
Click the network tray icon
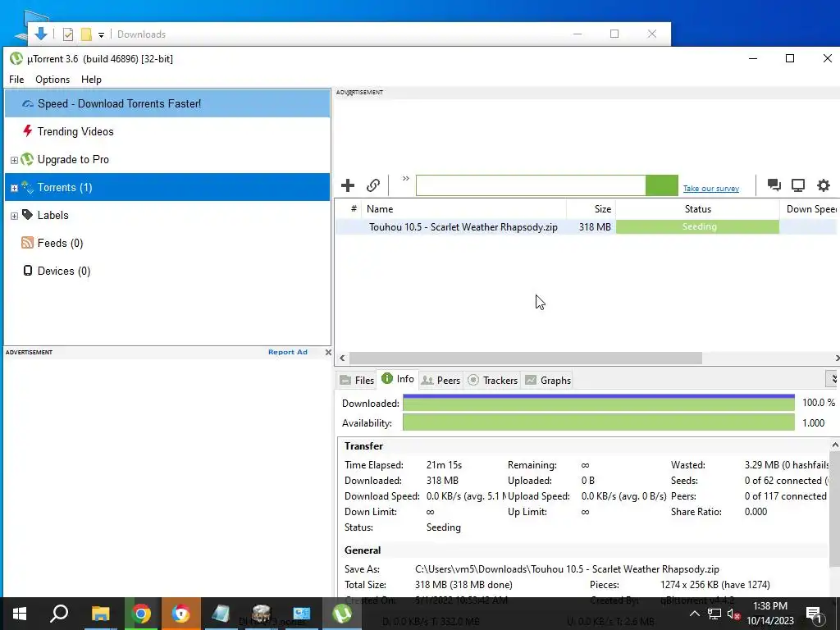click(714, 614)
